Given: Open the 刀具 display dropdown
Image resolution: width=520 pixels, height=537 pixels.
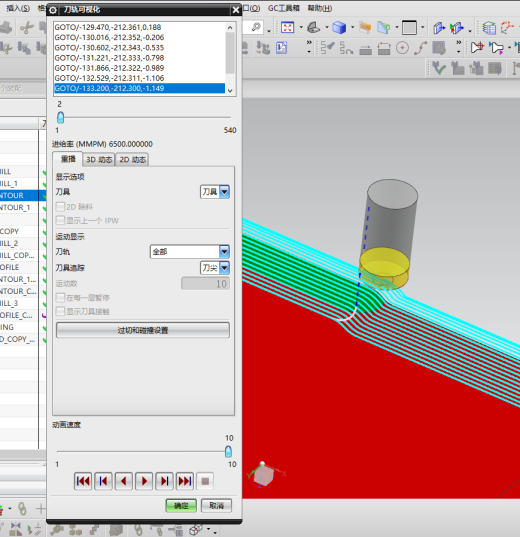Looking at the screenshot, I should [215, 192].
